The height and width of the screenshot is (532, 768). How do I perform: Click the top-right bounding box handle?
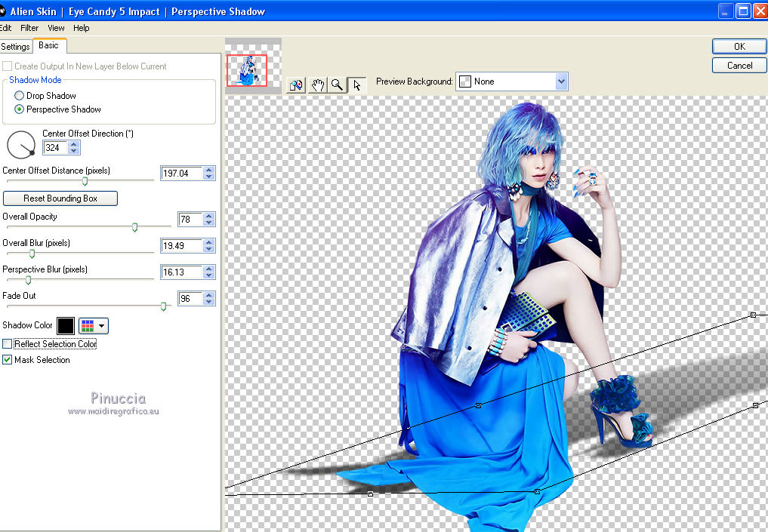pos(754,315)
